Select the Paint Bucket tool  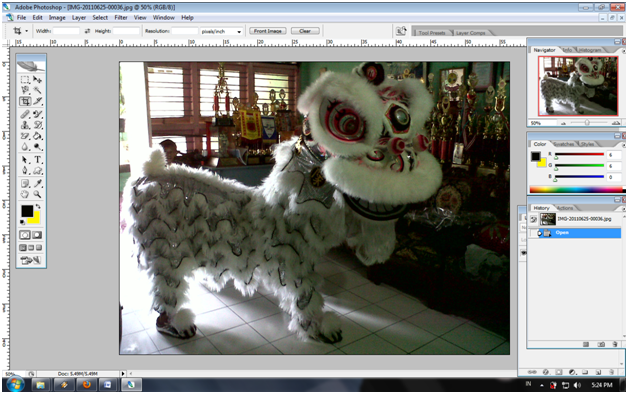pos(37,136)
